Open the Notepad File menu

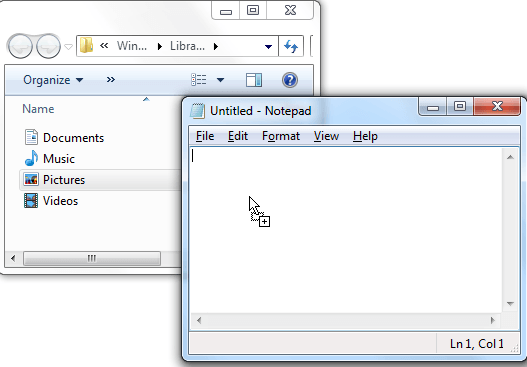coord(205,136)
